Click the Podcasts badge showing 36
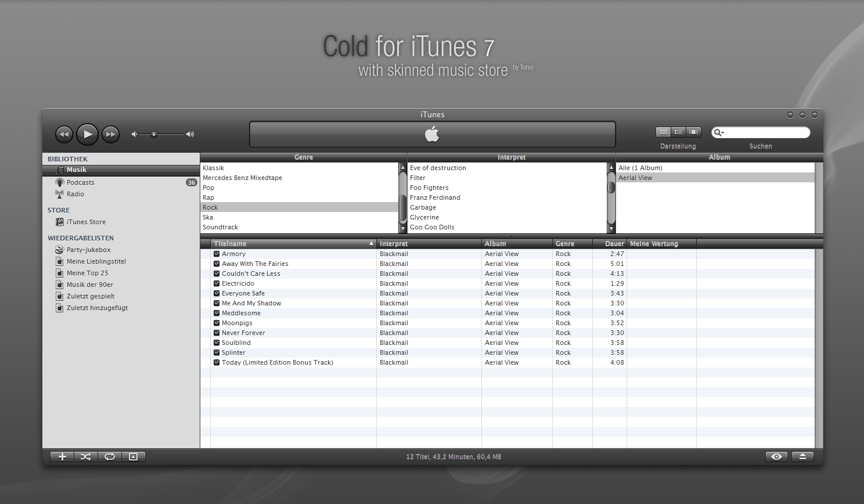This screenshot has height=504, width=864. pyautogui.click(x=191, y=182)
